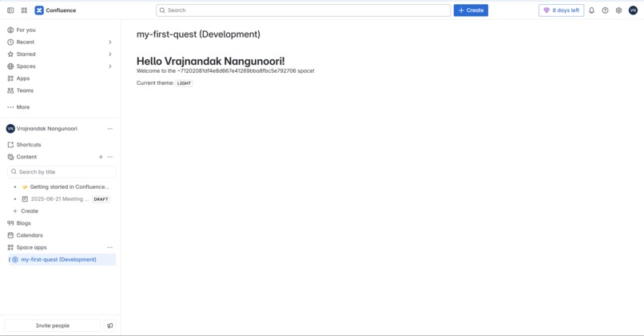Open the more actions dots beside Space apps
The width and height of the screenshot is (644, 336).
tap(110, 247)
